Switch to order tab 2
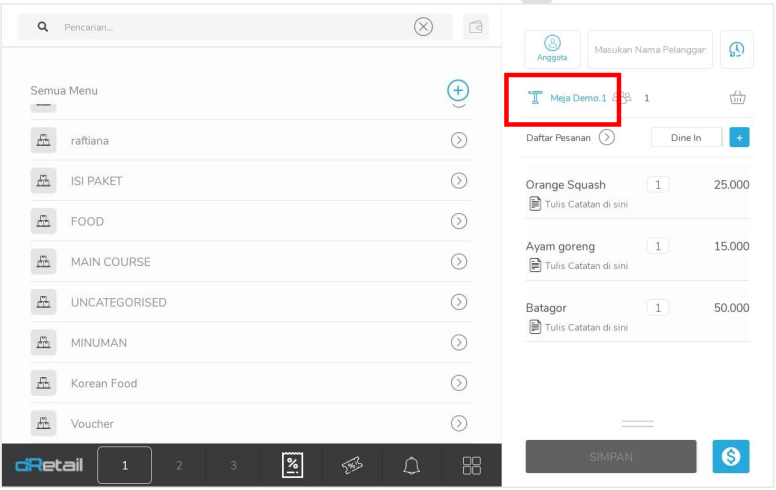 click(180, 465)
